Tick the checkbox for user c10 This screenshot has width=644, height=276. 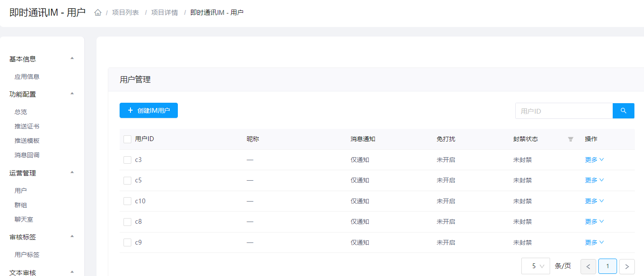[x=127, y=201]
